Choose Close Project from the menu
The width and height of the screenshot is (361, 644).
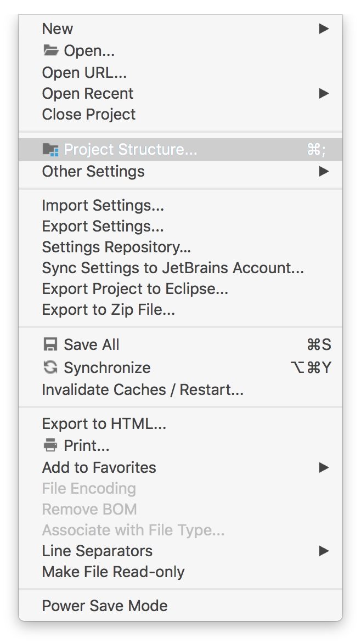(x=180, y=115)
